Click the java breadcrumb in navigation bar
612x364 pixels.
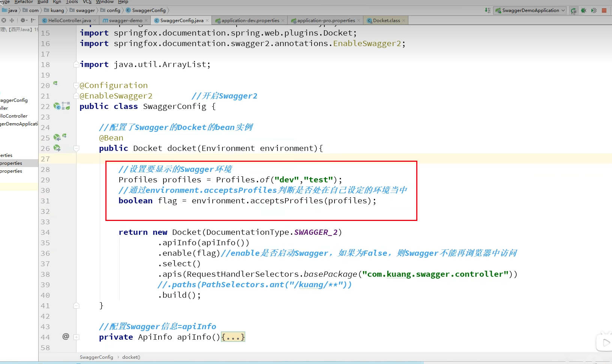pos(10,10)
